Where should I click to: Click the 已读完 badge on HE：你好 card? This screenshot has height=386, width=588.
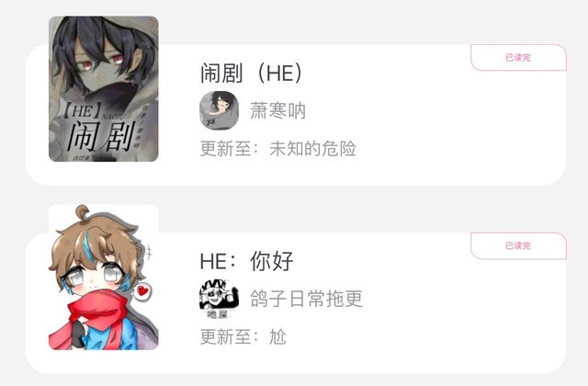[518, 245]
